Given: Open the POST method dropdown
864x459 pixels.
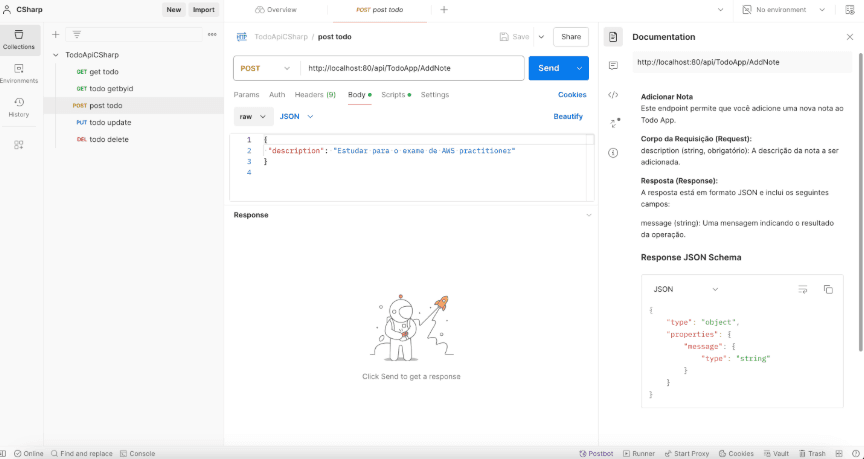Looking at the screenshot, I should click(266, 68).
